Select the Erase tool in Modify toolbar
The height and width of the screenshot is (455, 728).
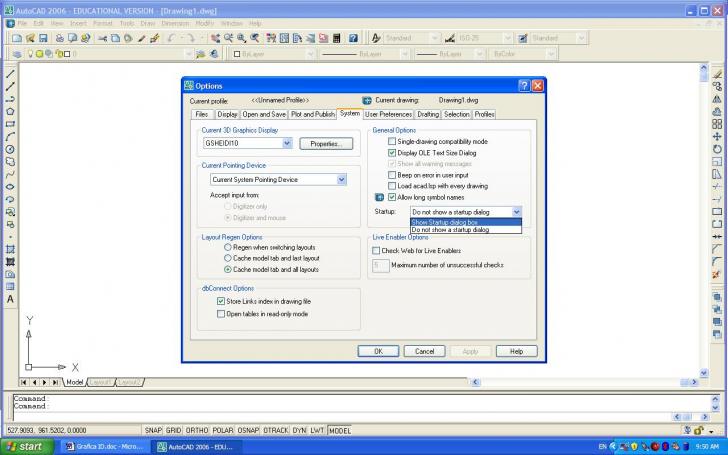(x=717, y=74)
